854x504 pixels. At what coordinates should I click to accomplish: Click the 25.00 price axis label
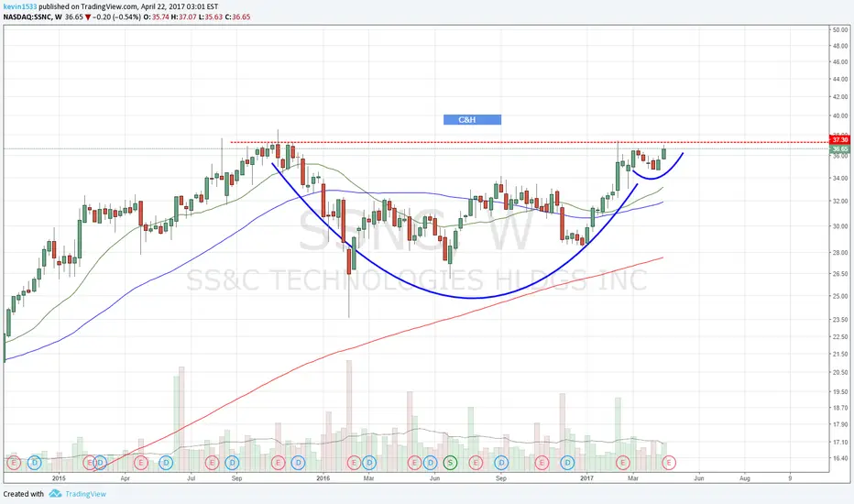pos(840,296)
